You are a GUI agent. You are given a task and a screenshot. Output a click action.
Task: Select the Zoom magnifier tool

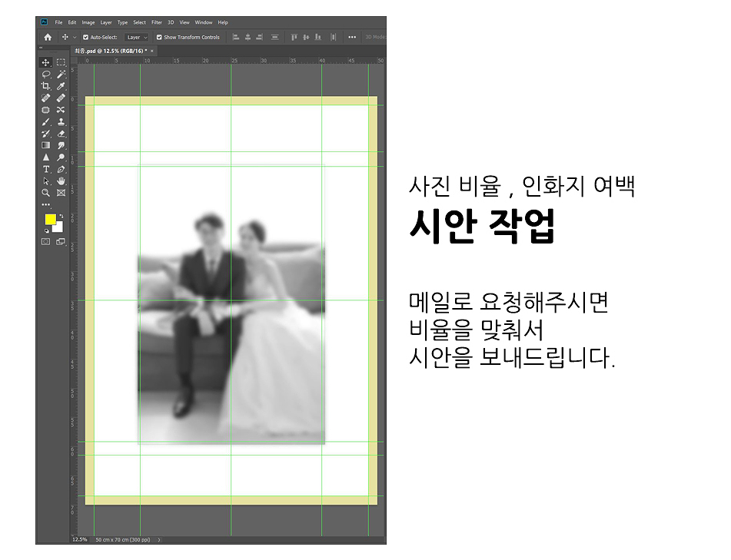(45, 192)
